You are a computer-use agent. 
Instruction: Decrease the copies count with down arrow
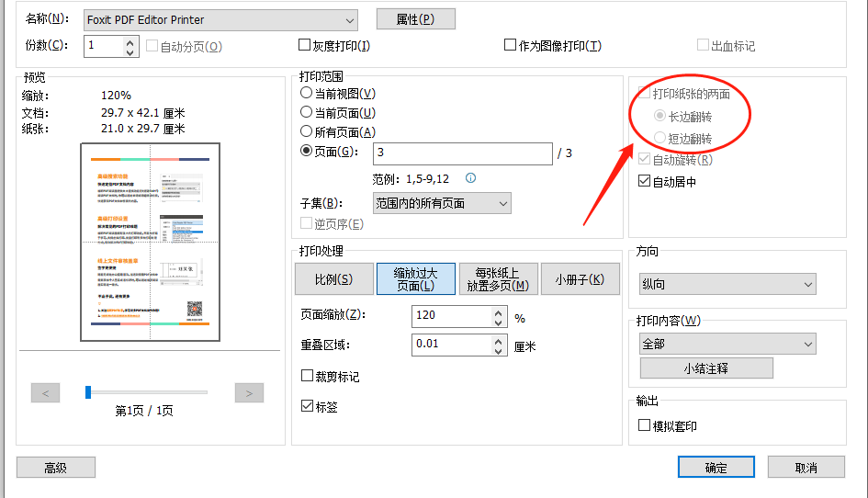coord(130,51)
